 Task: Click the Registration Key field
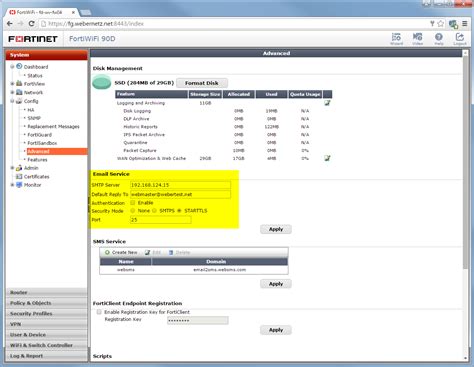[198, 320]
